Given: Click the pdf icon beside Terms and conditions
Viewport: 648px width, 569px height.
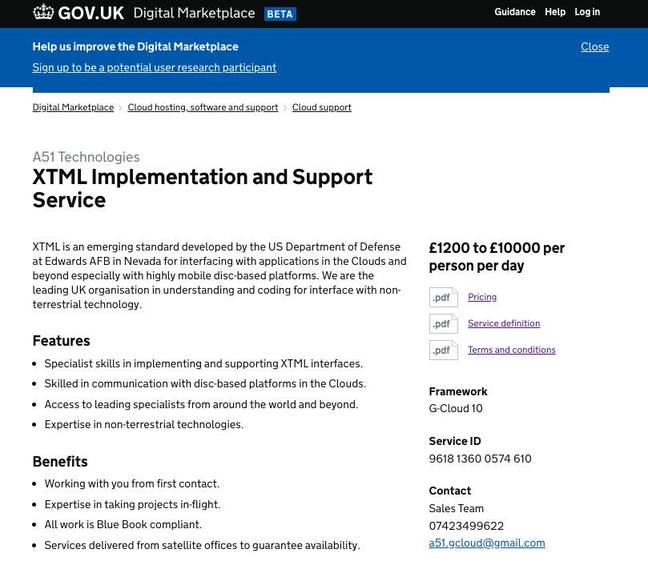Looking at the screenshot, I should pyautogui.click(x=443, y=350).
